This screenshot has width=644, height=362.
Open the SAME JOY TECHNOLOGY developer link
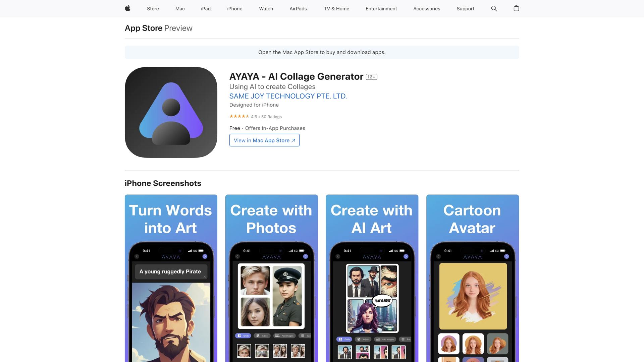288,96
